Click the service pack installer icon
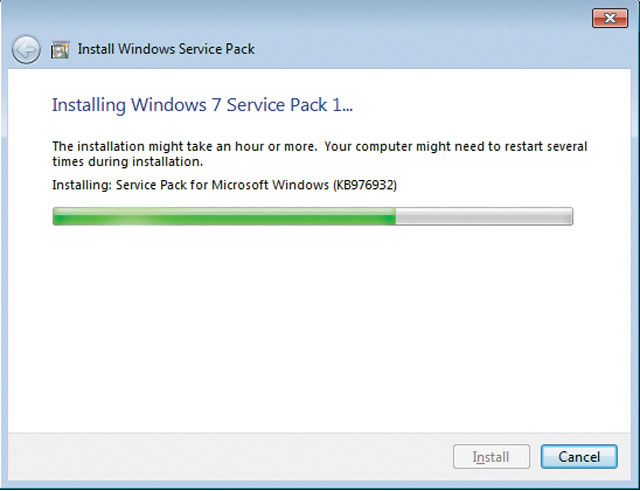 coord(60,49)
